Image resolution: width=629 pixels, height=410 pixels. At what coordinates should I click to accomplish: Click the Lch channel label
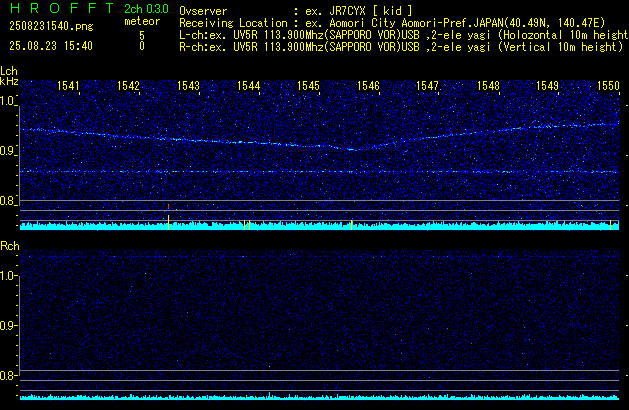tap(9, 71)
